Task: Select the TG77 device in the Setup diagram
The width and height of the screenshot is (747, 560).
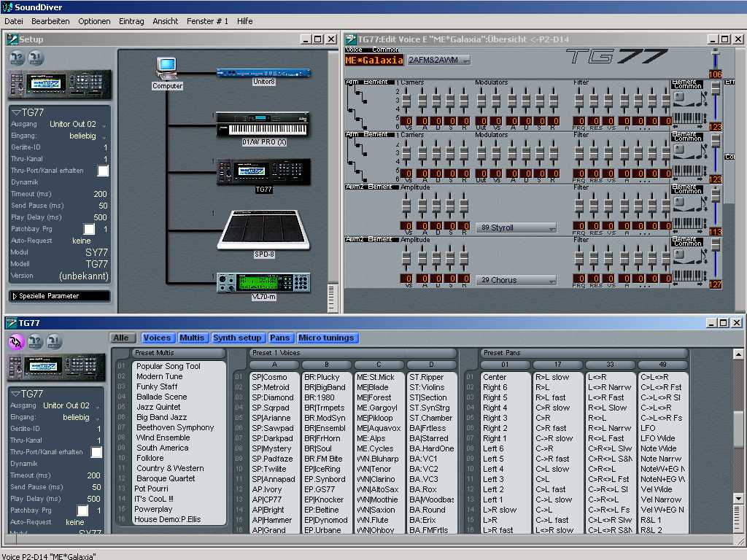Action: [x=263, y=171]
